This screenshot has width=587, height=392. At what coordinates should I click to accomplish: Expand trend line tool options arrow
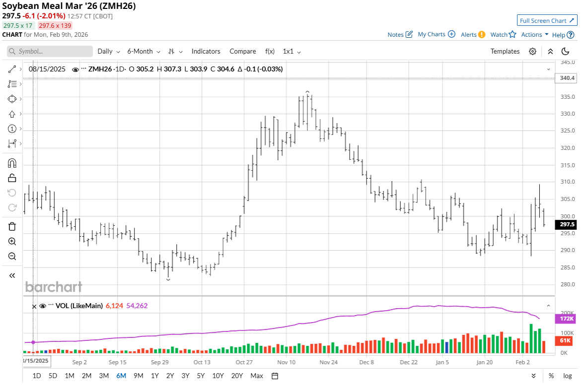[20, 69]
